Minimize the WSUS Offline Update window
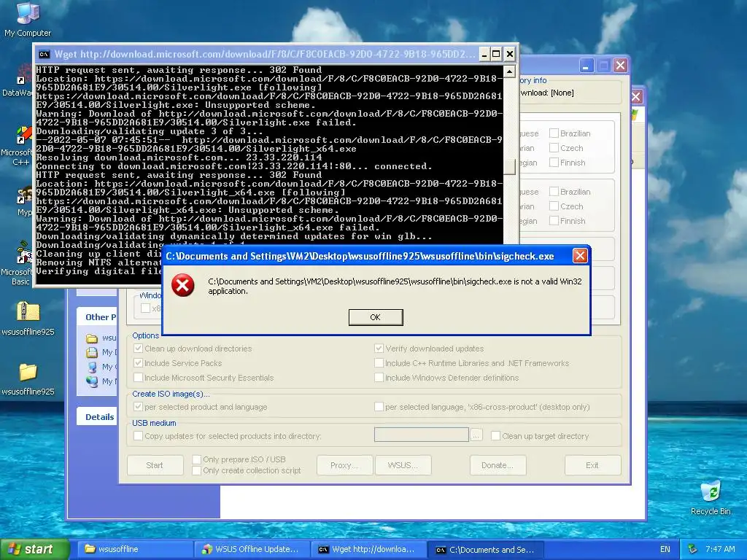The width and height of the screenshot is (747, 560). tap(587, 65)
